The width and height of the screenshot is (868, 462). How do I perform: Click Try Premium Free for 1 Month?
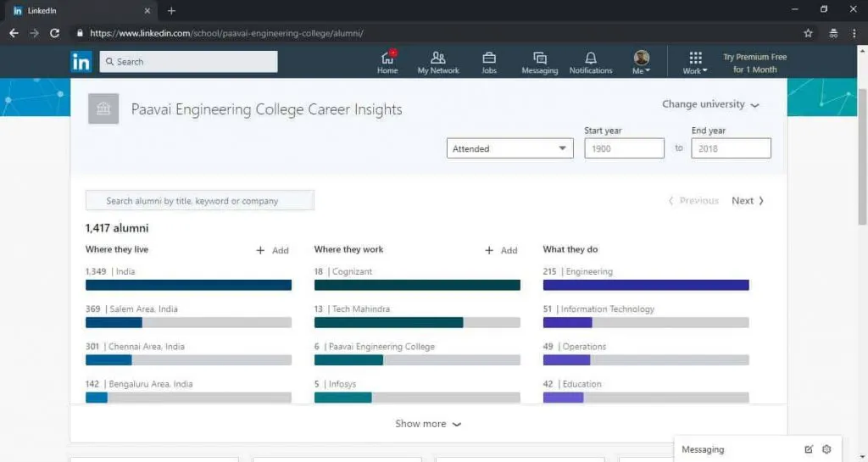(754, 63)
